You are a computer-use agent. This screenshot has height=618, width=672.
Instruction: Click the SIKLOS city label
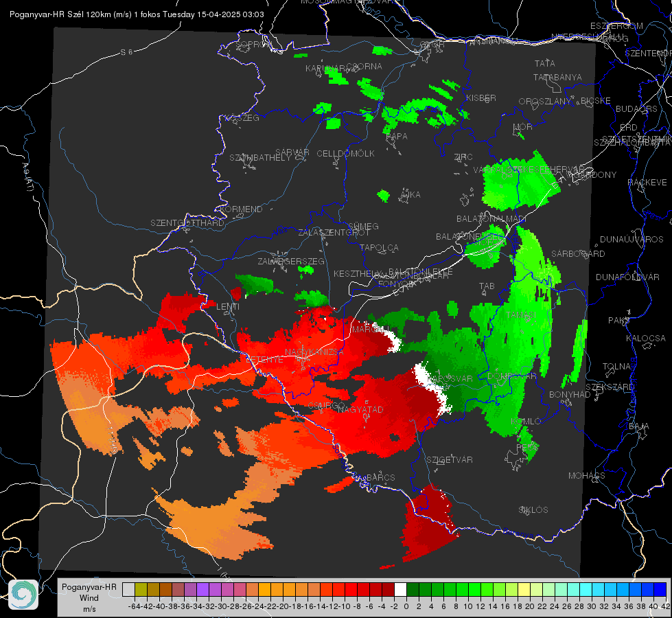point(533,510)
